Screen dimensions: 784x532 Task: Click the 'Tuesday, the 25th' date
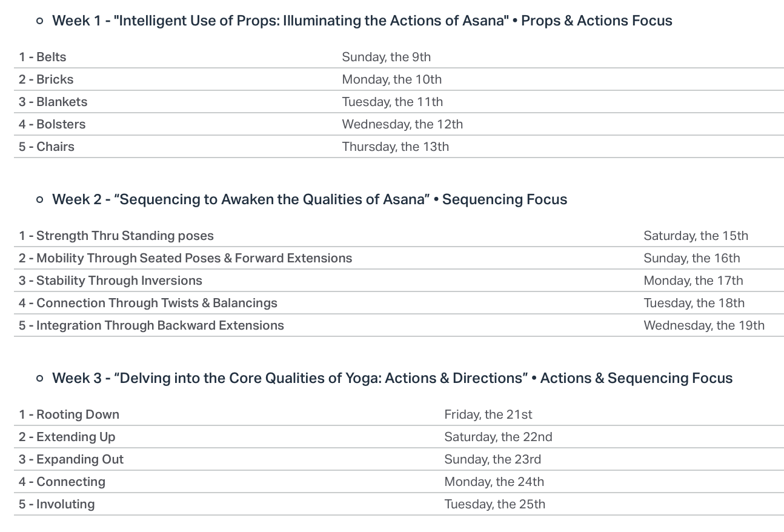click(x=494, y=504)
